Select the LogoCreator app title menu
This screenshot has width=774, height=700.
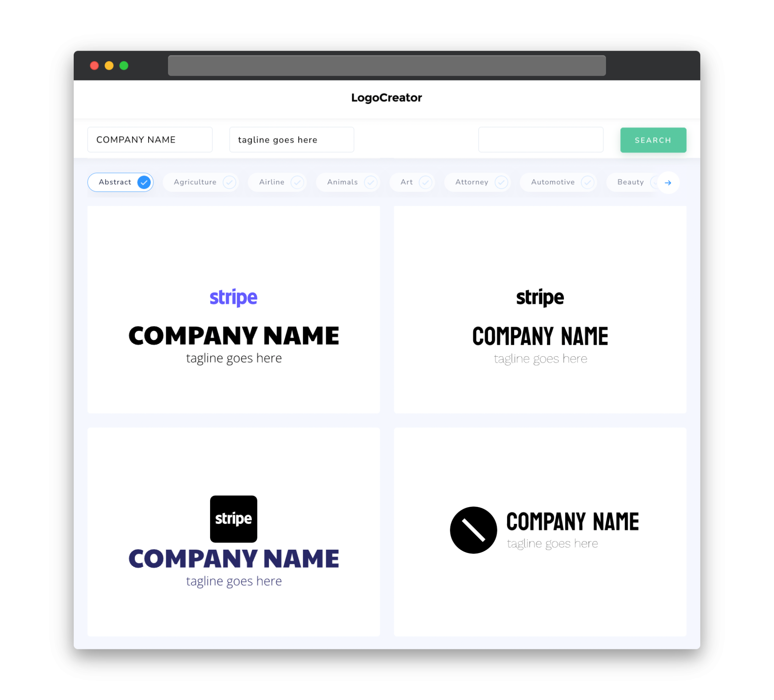[386, 98]
